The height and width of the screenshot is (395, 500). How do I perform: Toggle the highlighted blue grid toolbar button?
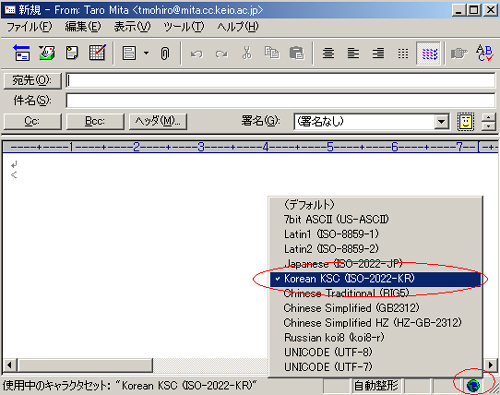pyautogui.click(x=429, y=53)
